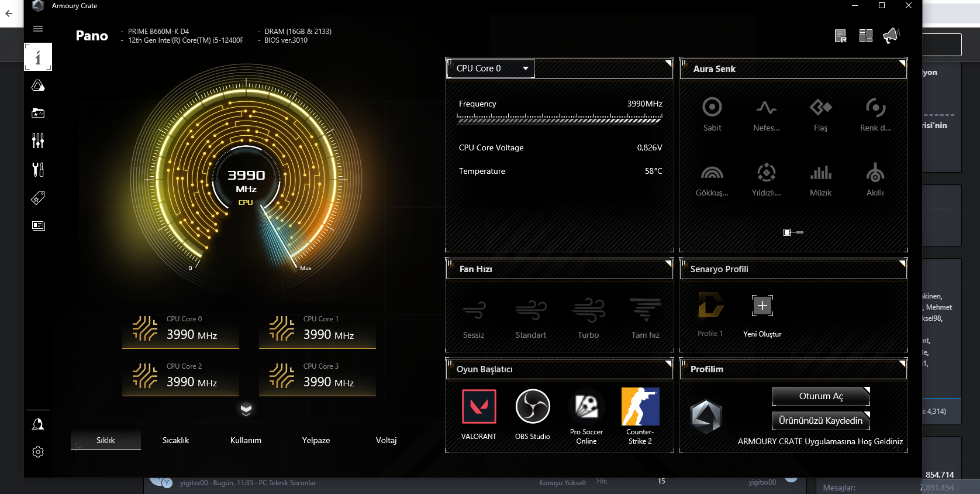Viewport: 980px width, 494px height.
Task: Expand the Senaryo Profili panel corner
Action: [902, 263]
